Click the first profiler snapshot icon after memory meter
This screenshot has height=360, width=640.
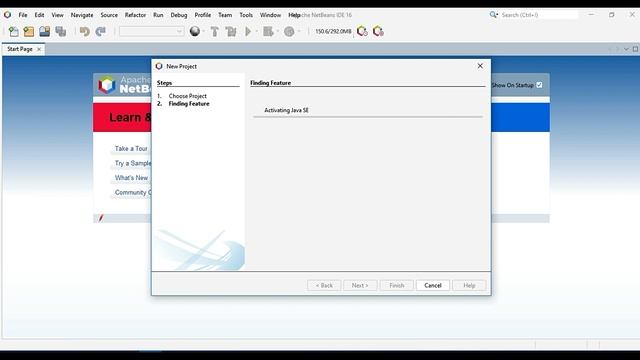point(362,31)
